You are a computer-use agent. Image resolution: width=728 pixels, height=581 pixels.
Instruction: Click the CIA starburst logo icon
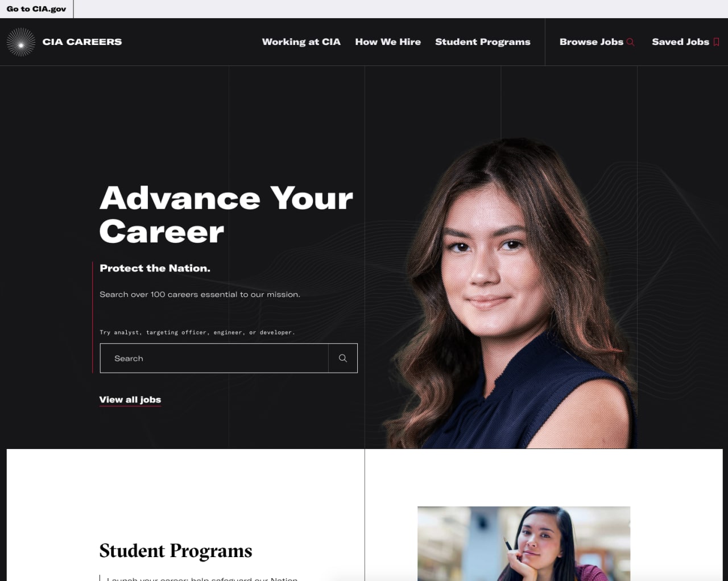point(21,42)
